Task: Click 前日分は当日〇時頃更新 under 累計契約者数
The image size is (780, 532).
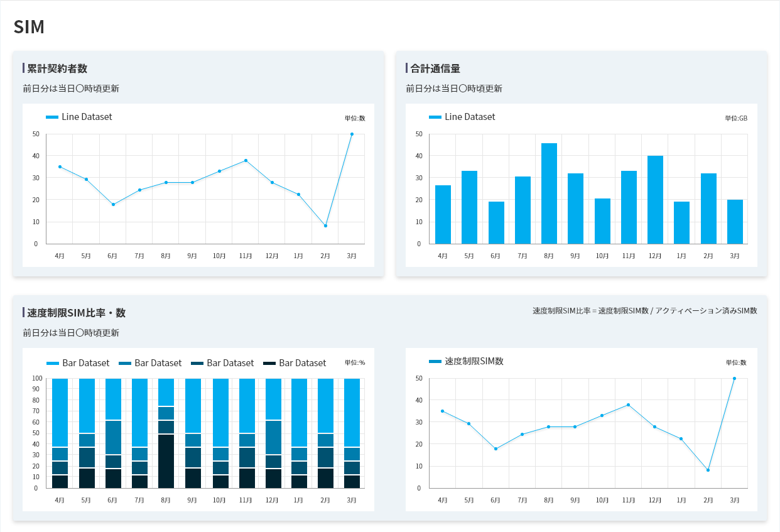Action: [x=71, y=89]
